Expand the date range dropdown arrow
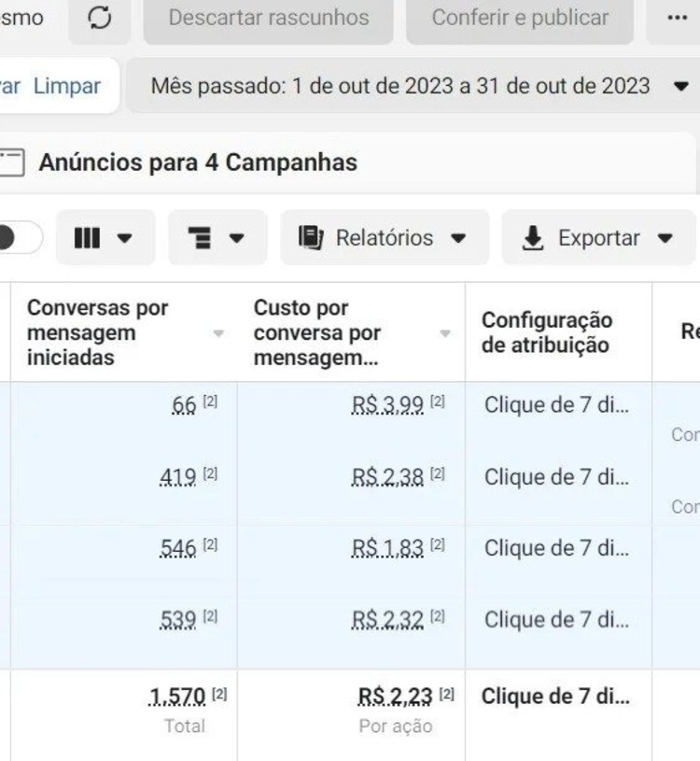700x761 pixels. pos(680,87)
